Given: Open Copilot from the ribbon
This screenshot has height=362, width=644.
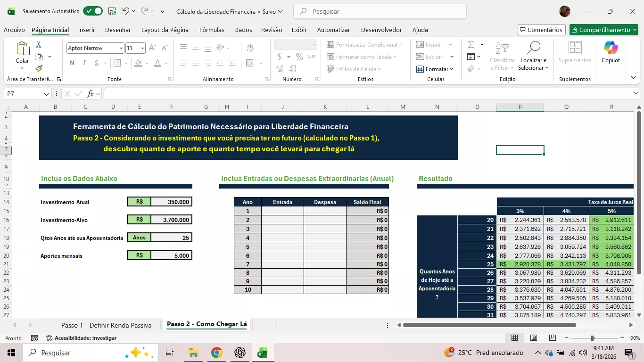Looking at the screenshot, I should tap(611, 52).
